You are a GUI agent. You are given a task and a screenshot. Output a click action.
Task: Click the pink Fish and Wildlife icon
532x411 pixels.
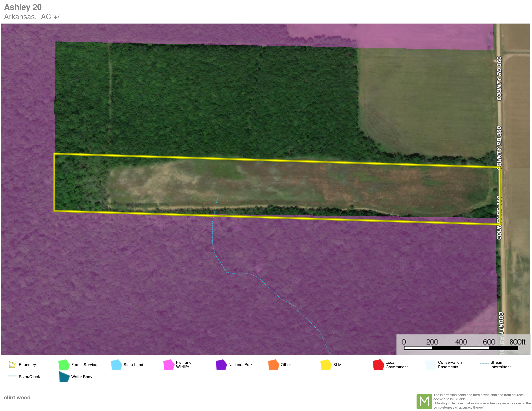[169, 364]
